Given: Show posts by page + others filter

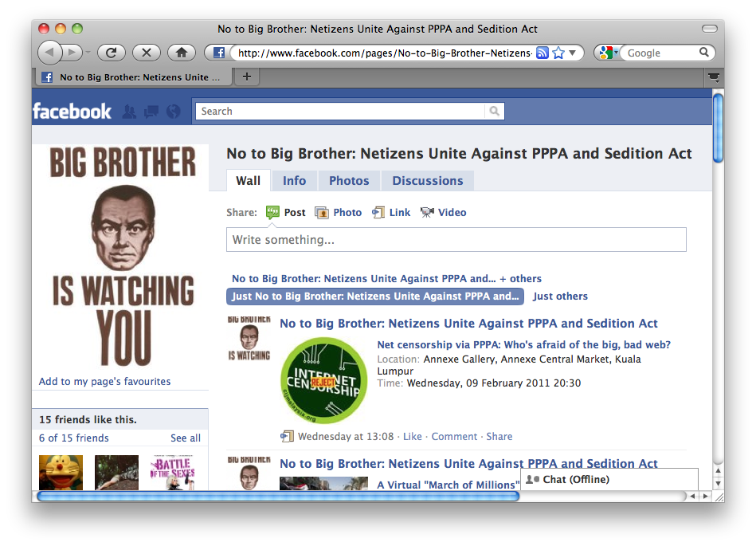Looking at the screenshot, I should 386,279.
